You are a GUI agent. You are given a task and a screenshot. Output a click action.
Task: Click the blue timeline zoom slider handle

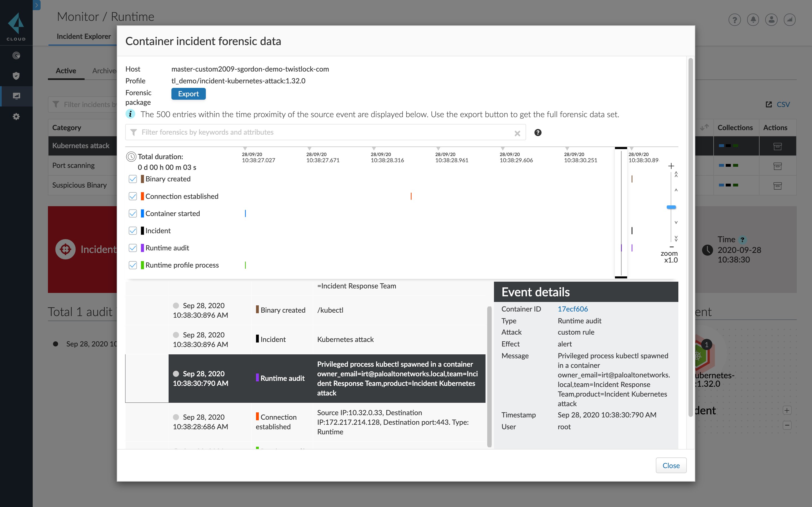pyautogui.click(x=671, y=207)
